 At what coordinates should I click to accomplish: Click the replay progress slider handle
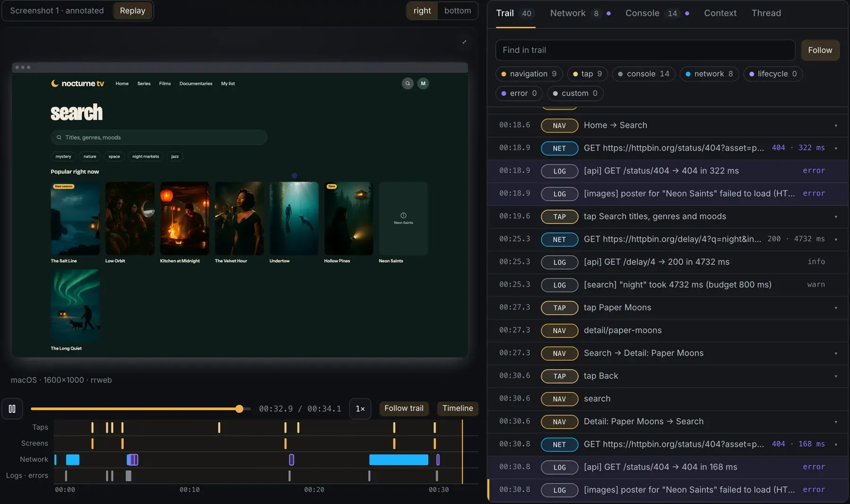tap(239, 409)
